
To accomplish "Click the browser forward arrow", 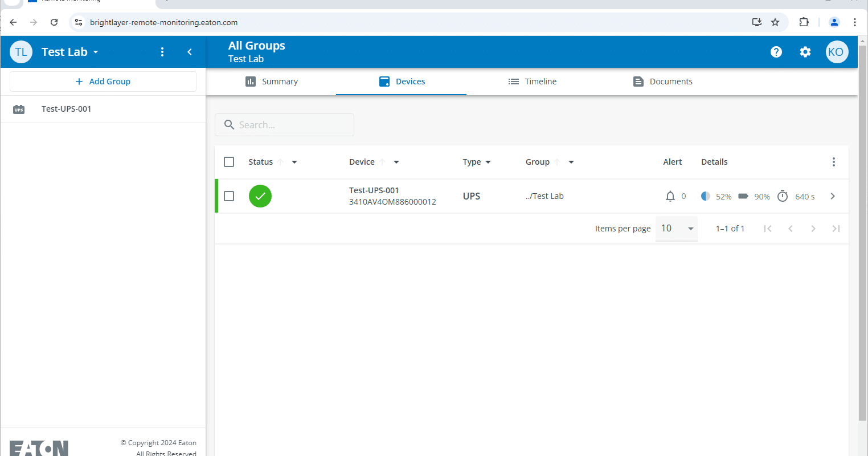I will click(x=34, y=22).
